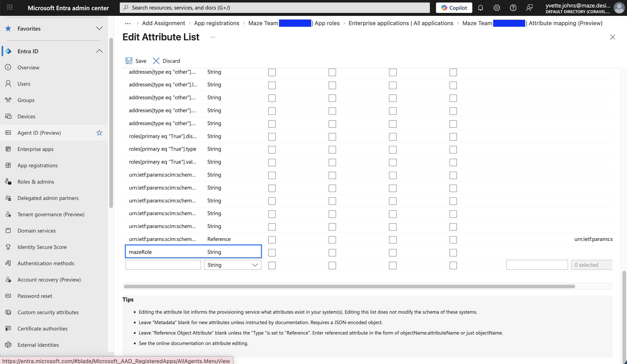Screen dimensions: 627x364
Task: Click the App registrations icon
Action: tap(8, 165)
